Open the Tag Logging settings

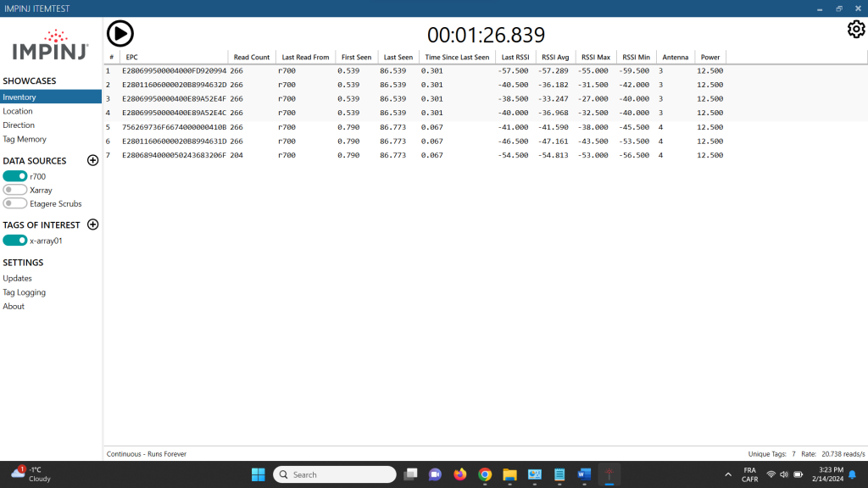pyautogui.click(x=25, y=292)
